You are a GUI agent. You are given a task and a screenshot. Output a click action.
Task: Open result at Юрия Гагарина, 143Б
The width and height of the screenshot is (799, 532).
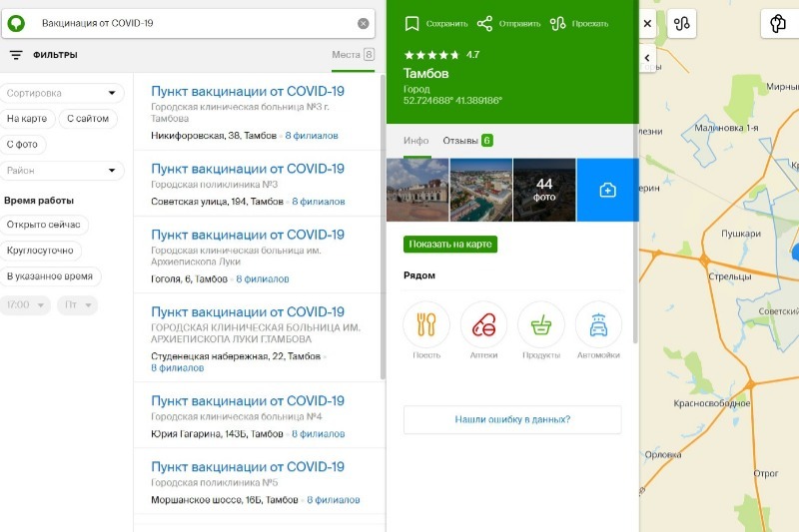[260, 416]
